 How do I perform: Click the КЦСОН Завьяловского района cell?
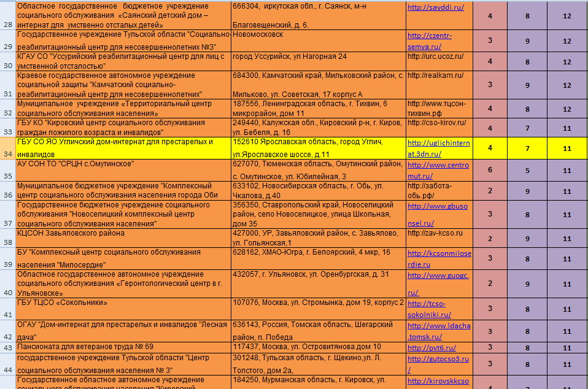[123, 238]
